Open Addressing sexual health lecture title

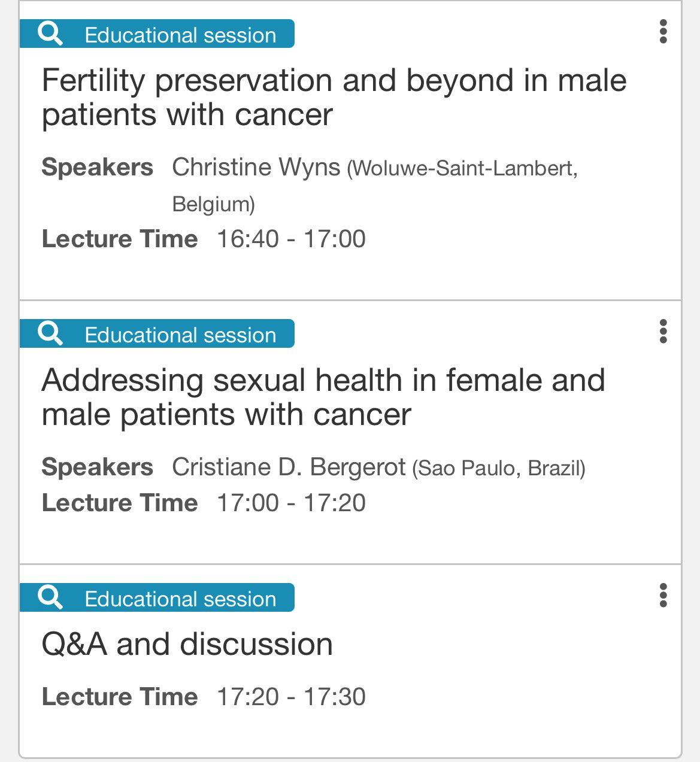323,397
